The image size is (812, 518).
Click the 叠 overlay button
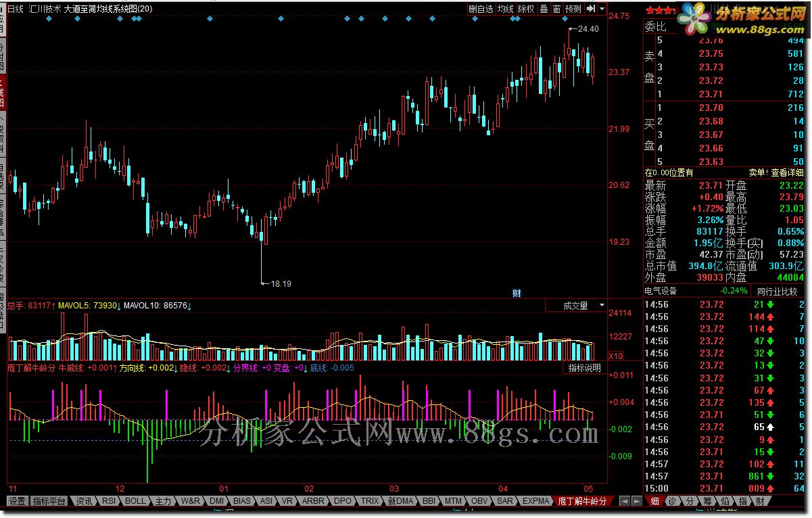[x=544, y=9]
